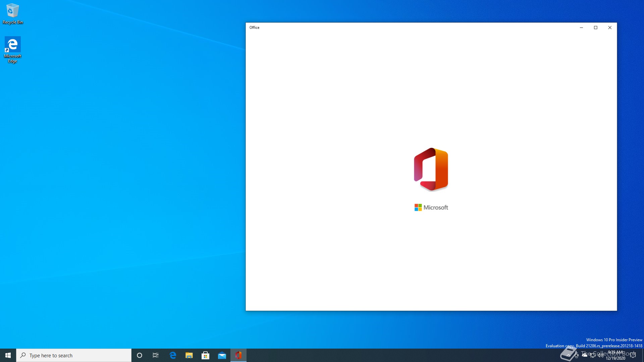Select the Microsoft Edge desktop shortcut
The width and height of the screenshot is (644, 362).
tap(12, 50)
